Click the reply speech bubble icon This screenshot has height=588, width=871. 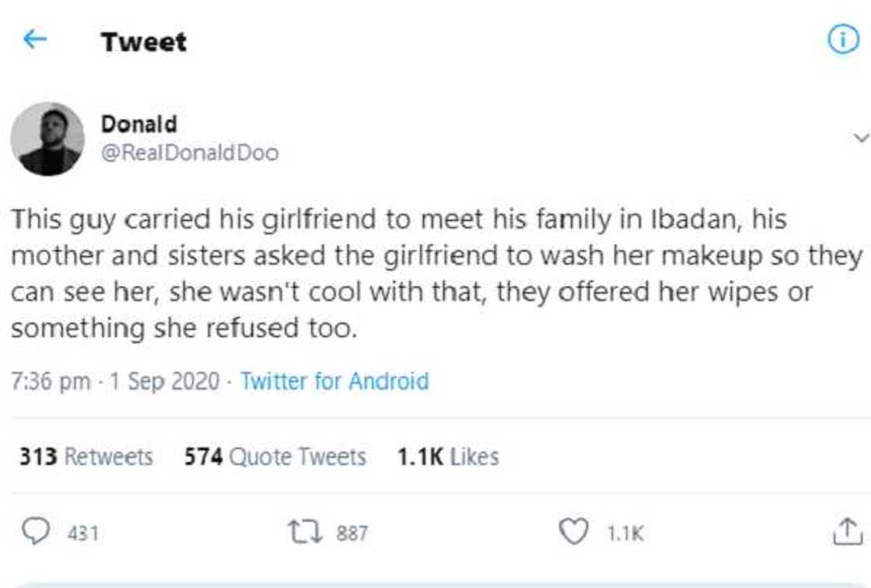34,532
